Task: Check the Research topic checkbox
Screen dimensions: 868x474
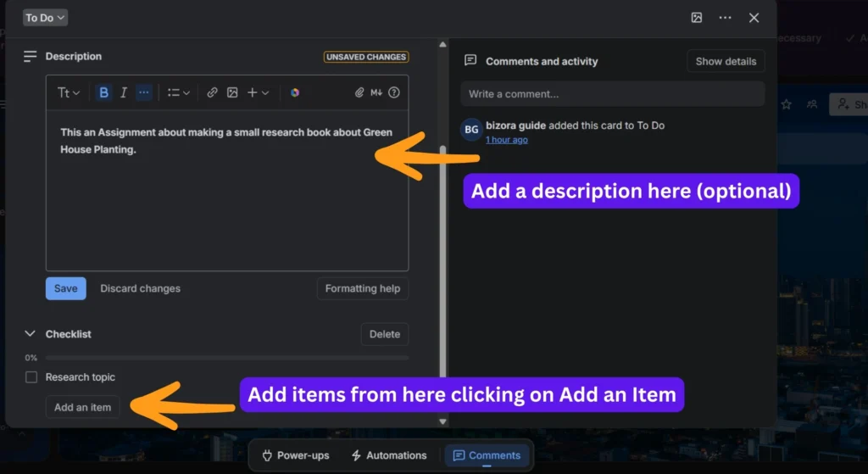Action: [31, 377]
